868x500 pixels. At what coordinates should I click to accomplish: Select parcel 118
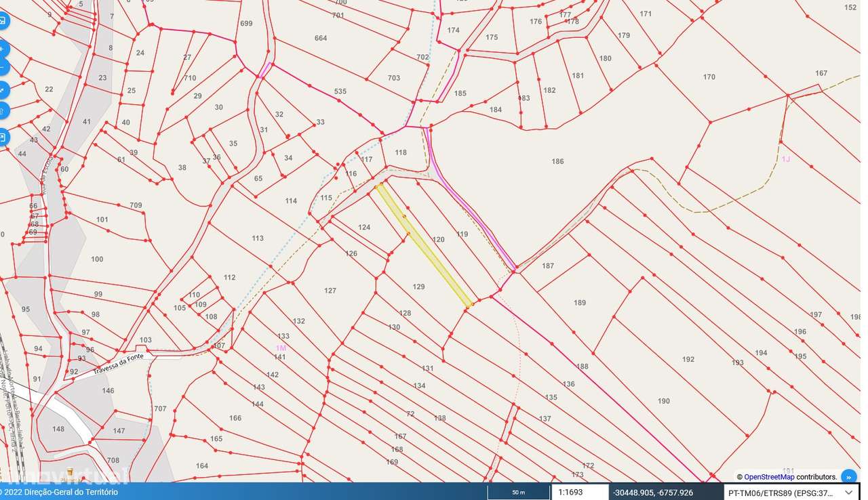pos(401,152)
